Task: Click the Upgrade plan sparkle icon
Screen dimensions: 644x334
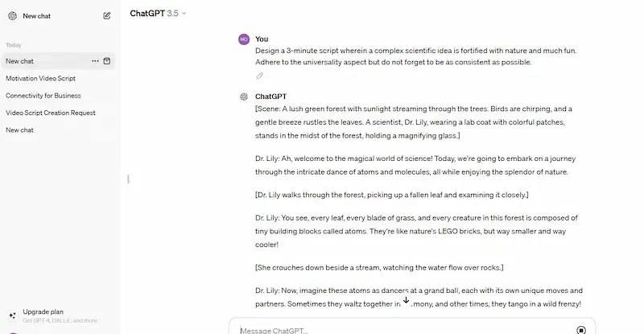Action: [x=11, y=315]
